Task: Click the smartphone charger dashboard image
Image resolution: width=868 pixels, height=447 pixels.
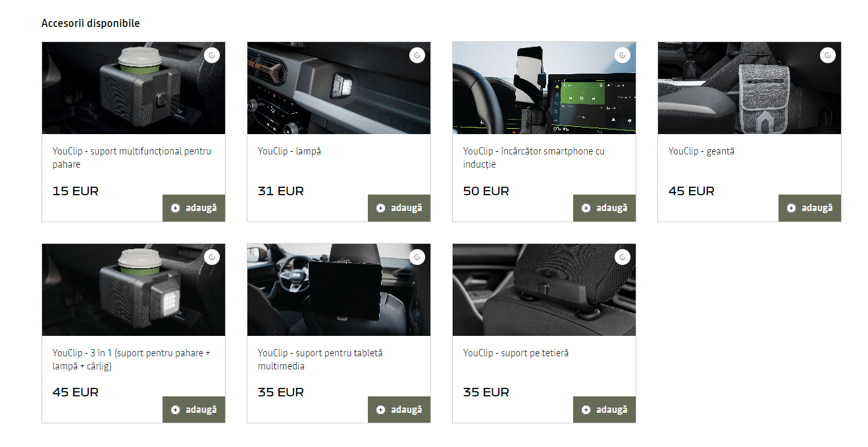Action: 544,88
